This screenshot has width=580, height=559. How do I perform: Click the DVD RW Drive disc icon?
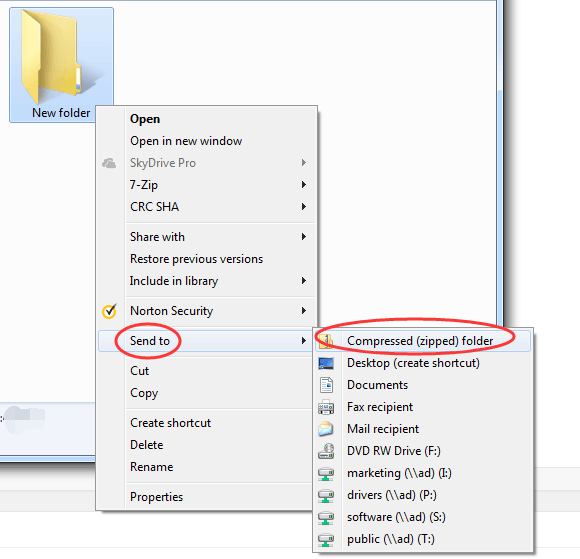pos(326,451)
